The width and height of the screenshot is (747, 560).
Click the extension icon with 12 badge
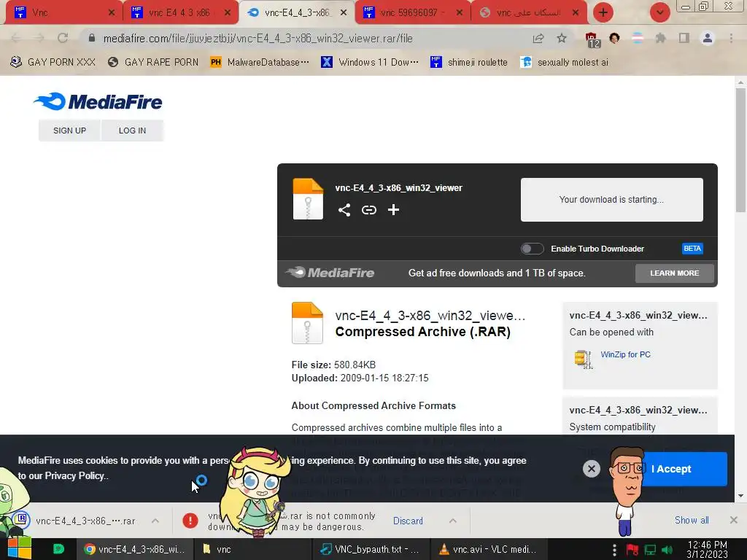(x=592, y=39)
